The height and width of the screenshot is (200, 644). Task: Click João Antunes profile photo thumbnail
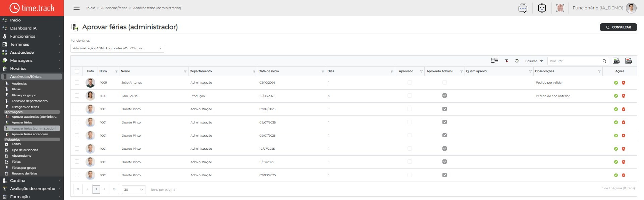90,83
